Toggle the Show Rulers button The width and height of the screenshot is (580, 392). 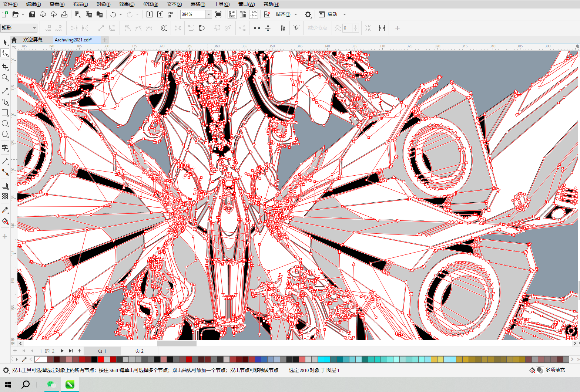pyautogui.click(x=232, y=14)
